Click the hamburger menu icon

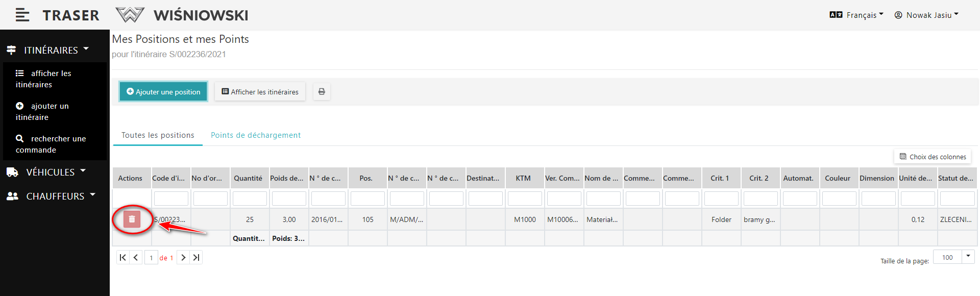tap(22, 15)
